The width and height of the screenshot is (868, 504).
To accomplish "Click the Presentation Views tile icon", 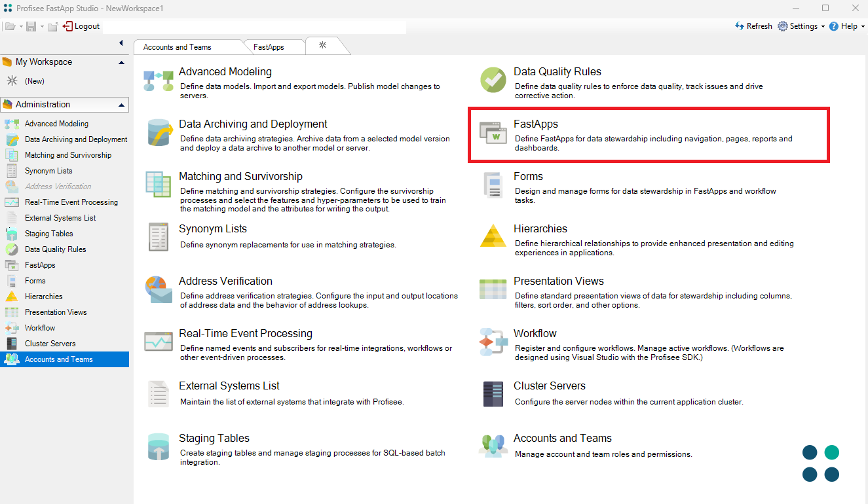I will tap(493, 289).
